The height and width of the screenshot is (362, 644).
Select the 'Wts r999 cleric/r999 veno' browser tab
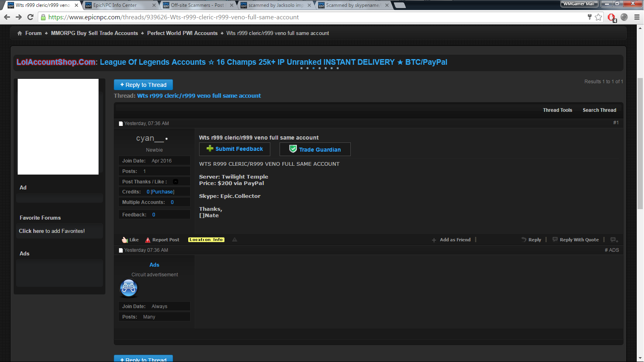pyautogui.click(x=42, y=5)
